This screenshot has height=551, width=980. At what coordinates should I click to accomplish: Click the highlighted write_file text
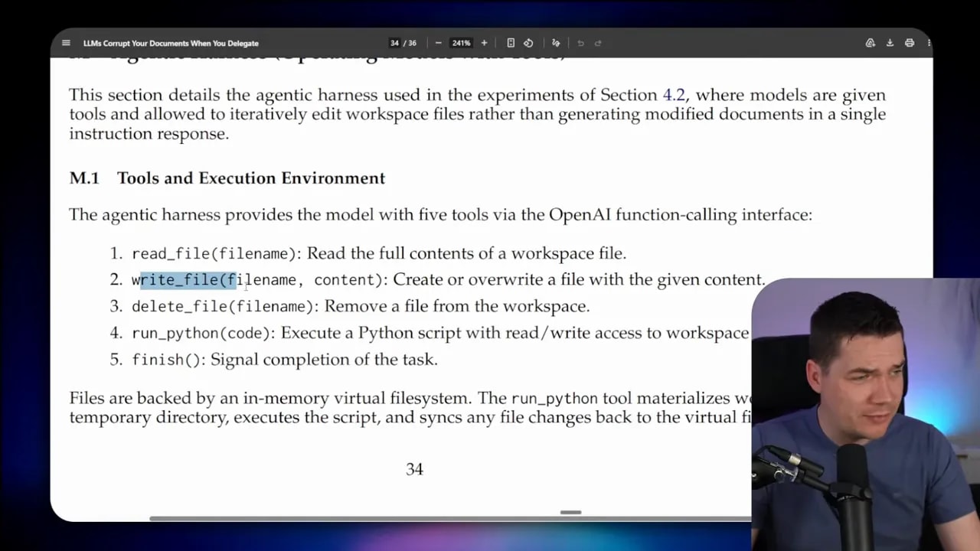[x=188, y=280]
